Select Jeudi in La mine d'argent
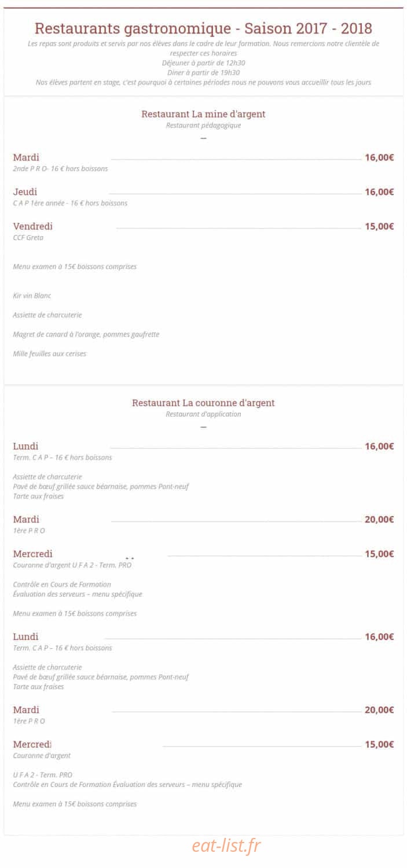This screenshot has height=868, width=407. pyautogui.click(x=25, y=192)
